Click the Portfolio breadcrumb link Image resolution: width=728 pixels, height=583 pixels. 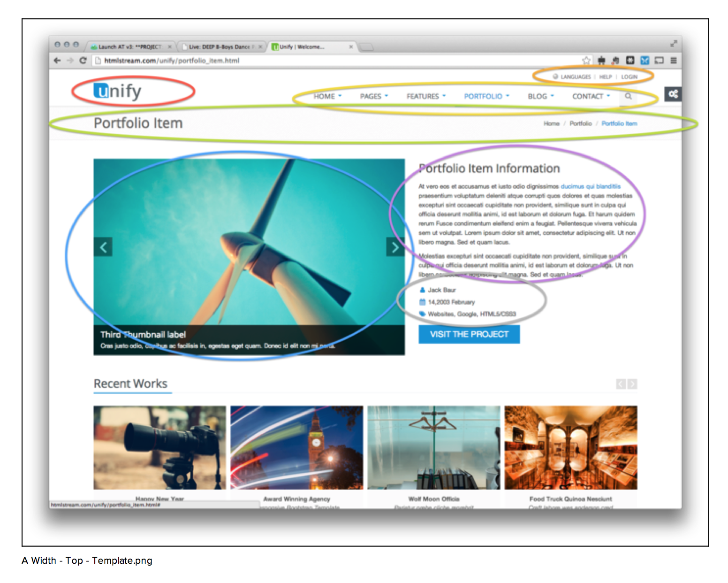point(580,124)
